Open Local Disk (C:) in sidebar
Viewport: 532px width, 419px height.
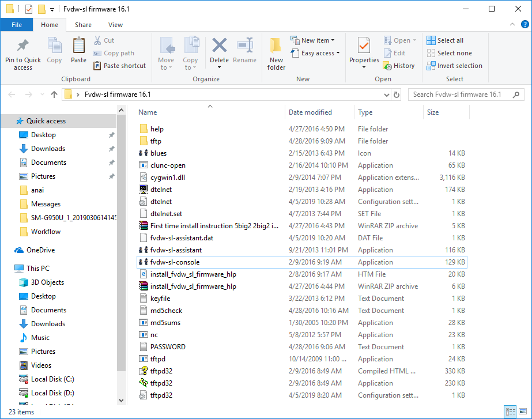[x=52, y=379]
